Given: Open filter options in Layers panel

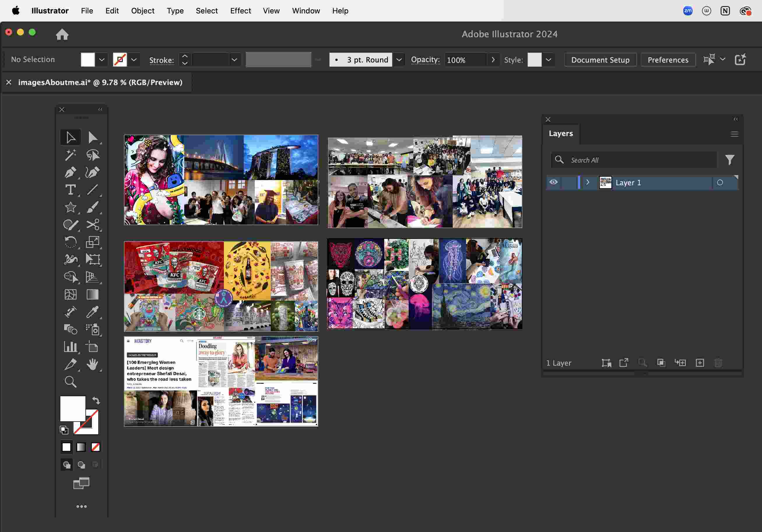Looking at the screenshot, I should [729, 160].
